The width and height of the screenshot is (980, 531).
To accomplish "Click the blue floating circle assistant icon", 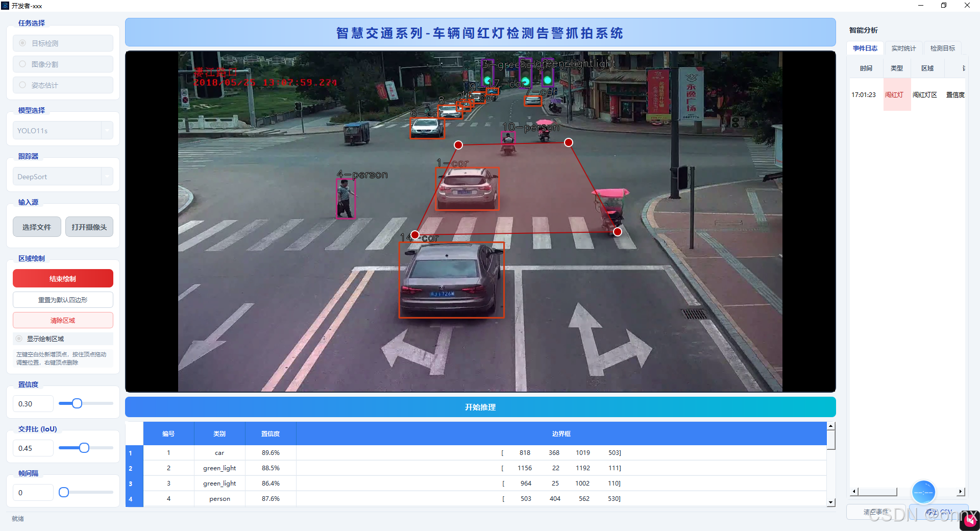I will click(x=923, y=492).
